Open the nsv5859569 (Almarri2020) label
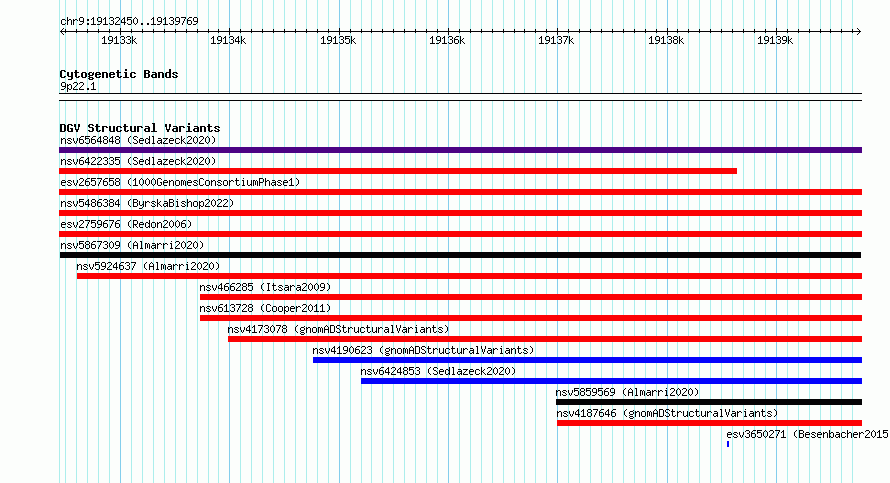This screenshot has width=890, height=483. coord(627,392)
